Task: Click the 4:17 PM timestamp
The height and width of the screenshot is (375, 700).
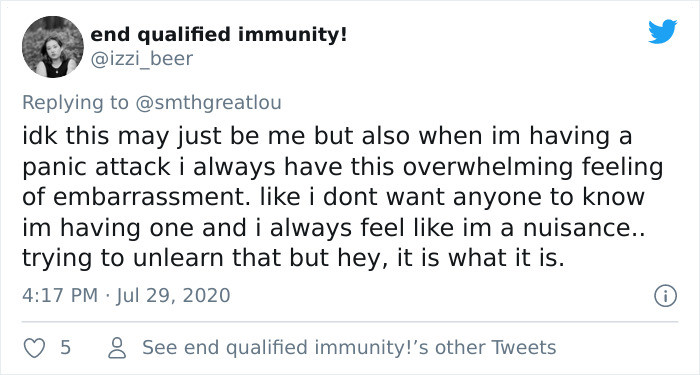Action: point(60,296)
